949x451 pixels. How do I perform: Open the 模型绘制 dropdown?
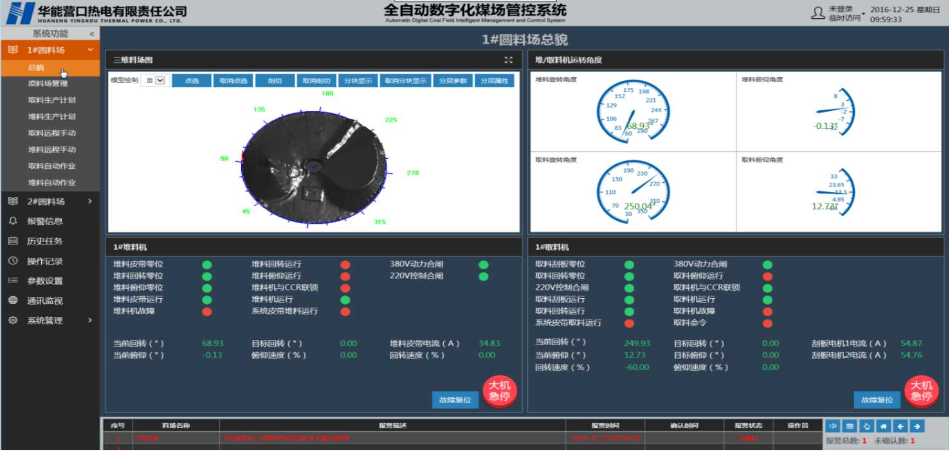153,80
